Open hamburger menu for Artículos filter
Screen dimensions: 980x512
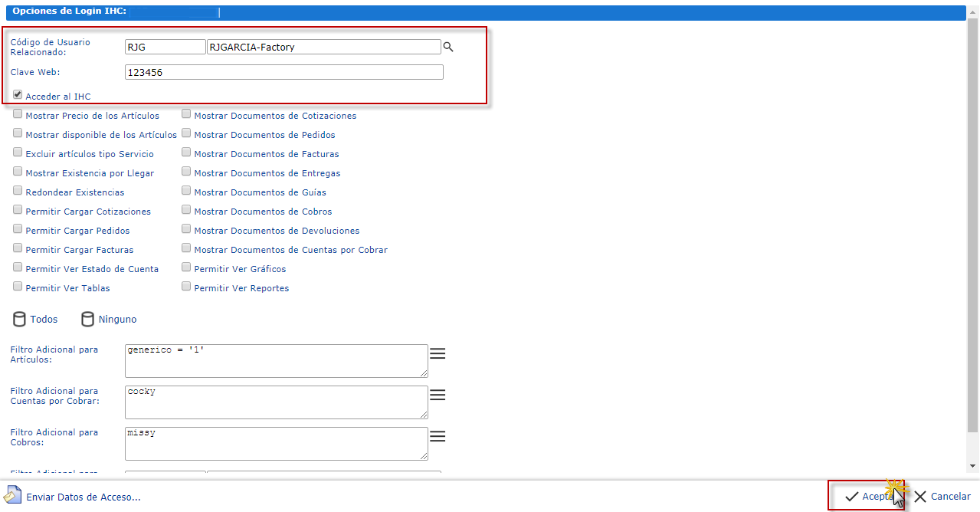pos(438,353)
